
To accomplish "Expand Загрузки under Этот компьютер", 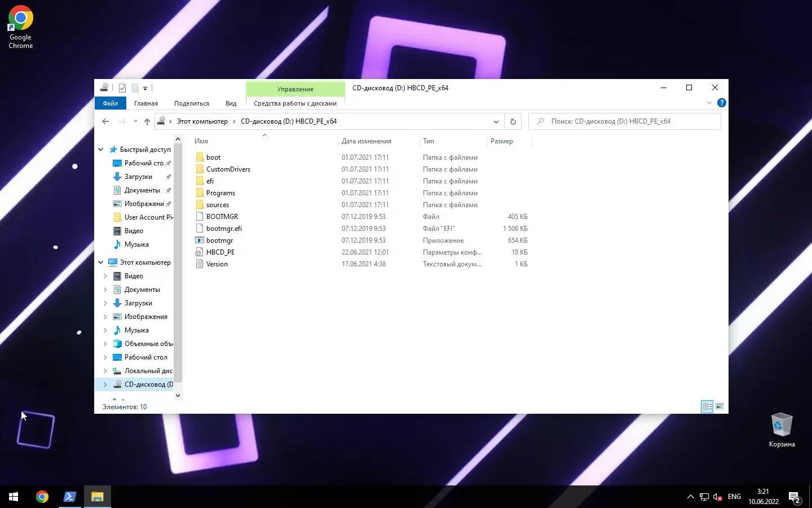I will click(x=105, y=303).
